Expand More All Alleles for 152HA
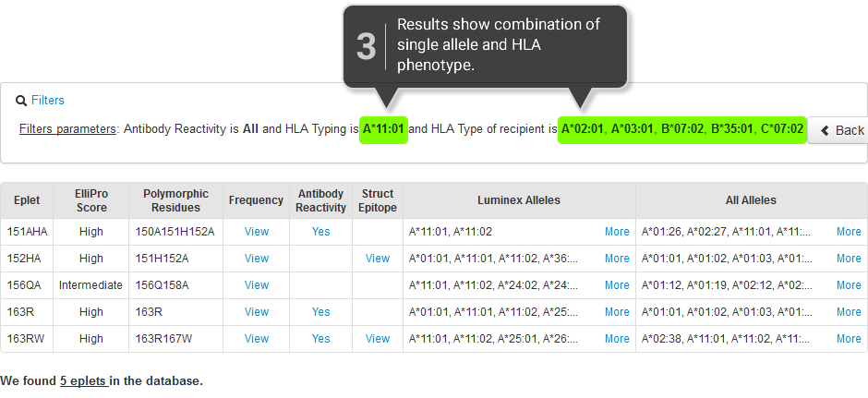 click(x=849, y=258)
